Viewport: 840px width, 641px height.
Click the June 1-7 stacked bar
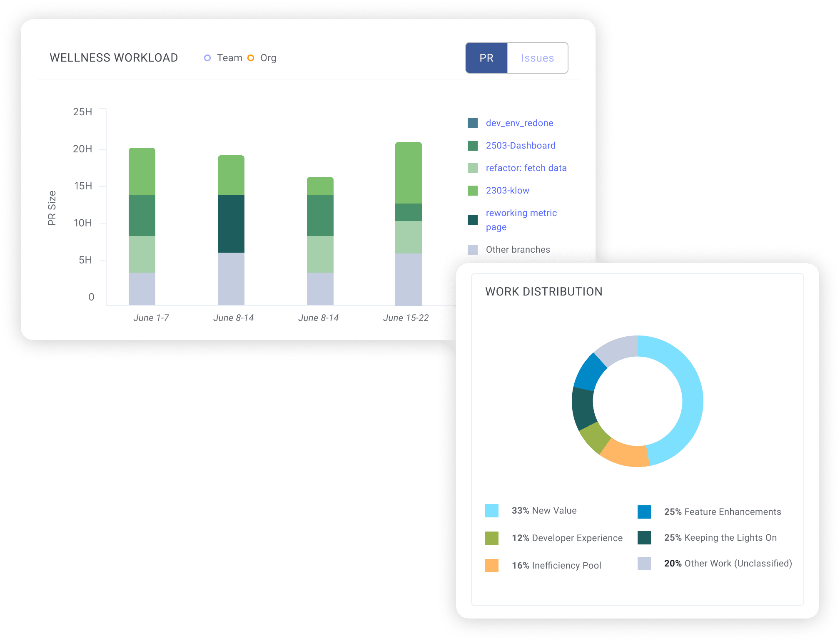(x=142, y=226)
